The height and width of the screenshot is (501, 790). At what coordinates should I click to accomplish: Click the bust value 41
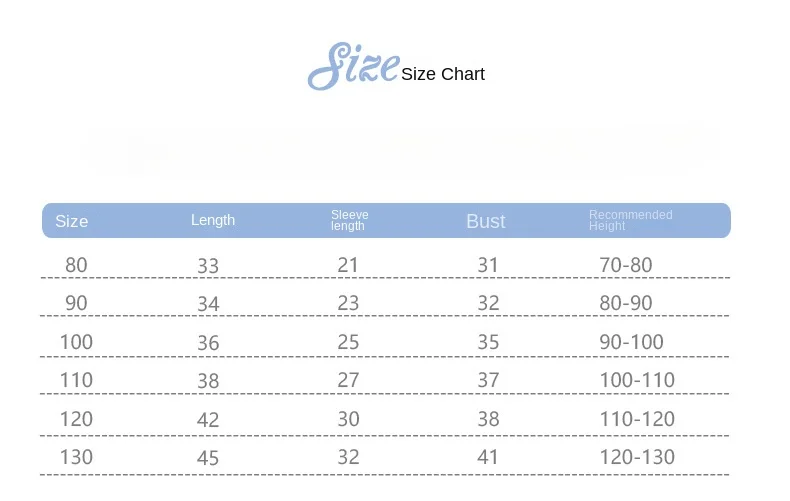488,457
